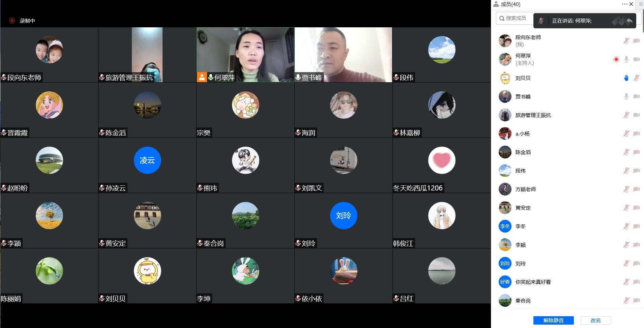Screen dimensions: 644x328
Task: Click 冬天吃西瓜1206 heart avatar
Action: click(x=442, y=160)
